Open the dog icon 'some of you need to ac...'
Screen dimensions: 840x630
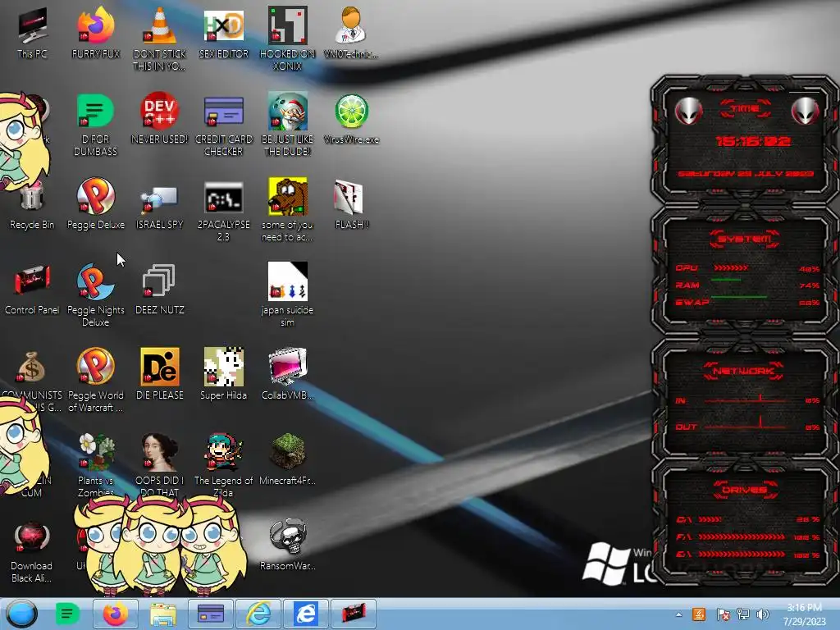(x=287, y=209)
